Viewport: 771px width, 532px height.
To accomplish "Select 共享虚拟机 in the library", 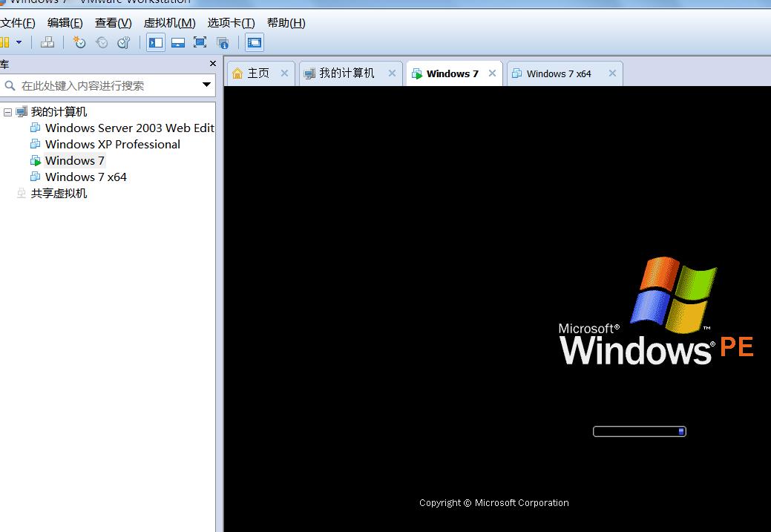I will [59, 193].
